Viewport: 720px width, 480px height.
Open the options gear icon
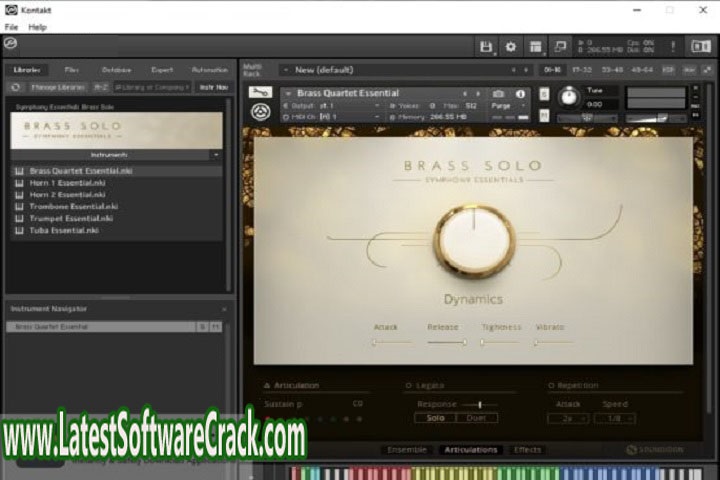coord(511,46)
